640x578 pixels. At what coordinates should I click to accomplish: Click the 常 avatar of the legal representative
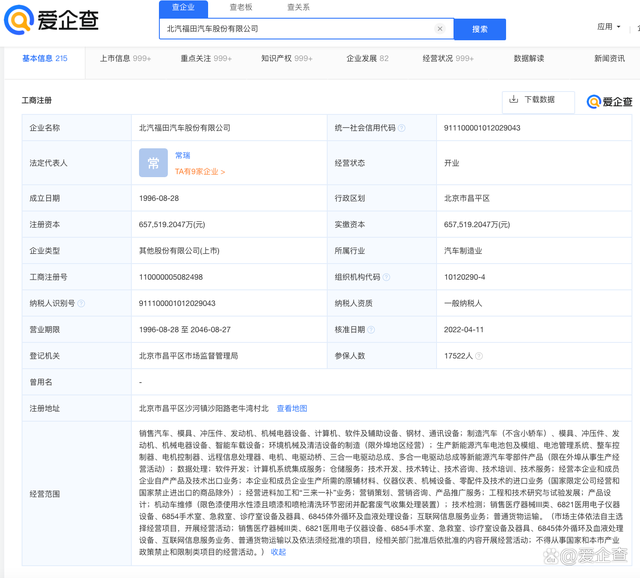153,162
